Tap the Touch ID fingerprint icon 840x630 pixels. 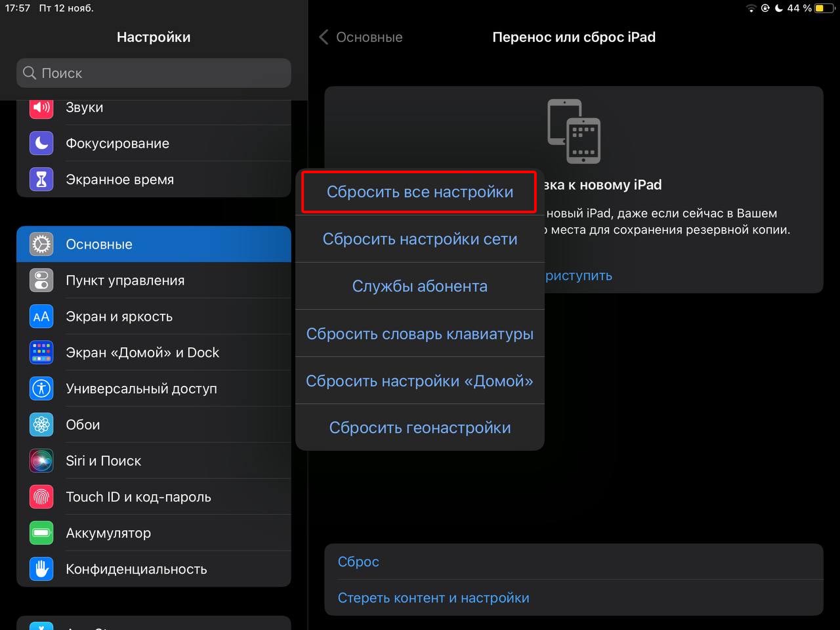[41, 497]
